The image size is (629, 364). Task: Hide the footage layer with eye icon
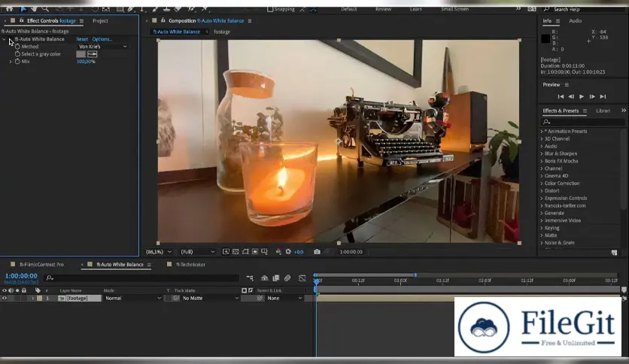tap(5, 299)
